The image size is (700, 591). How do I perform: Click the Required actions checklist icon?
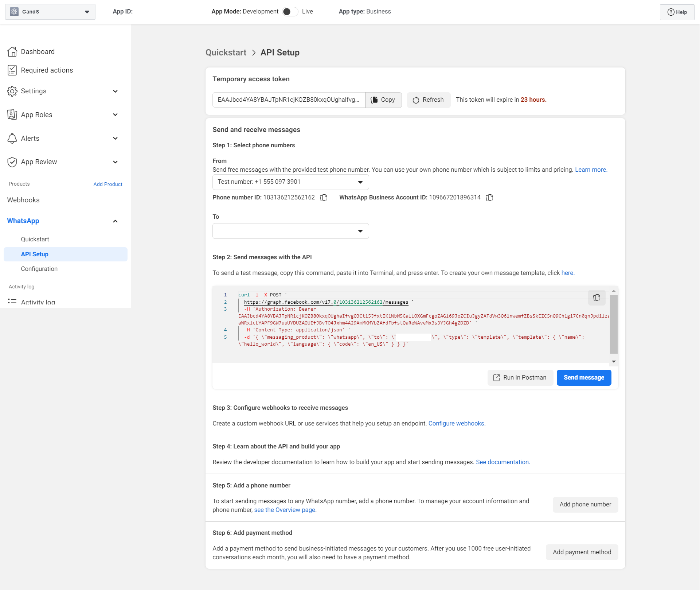tap(12, 70)
